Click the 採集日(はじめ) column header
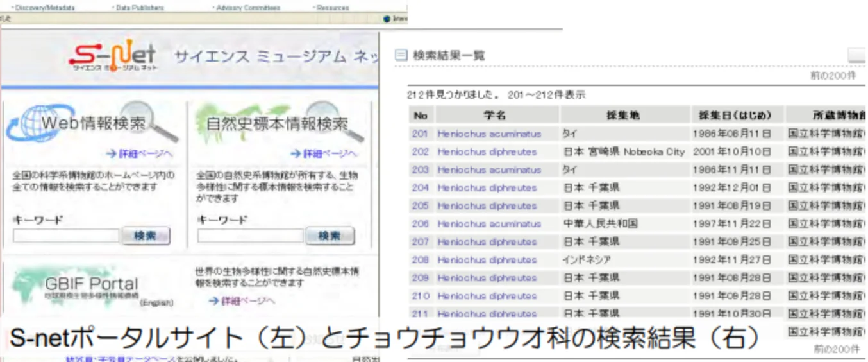The image size is (868, 362). click(737, 116)
